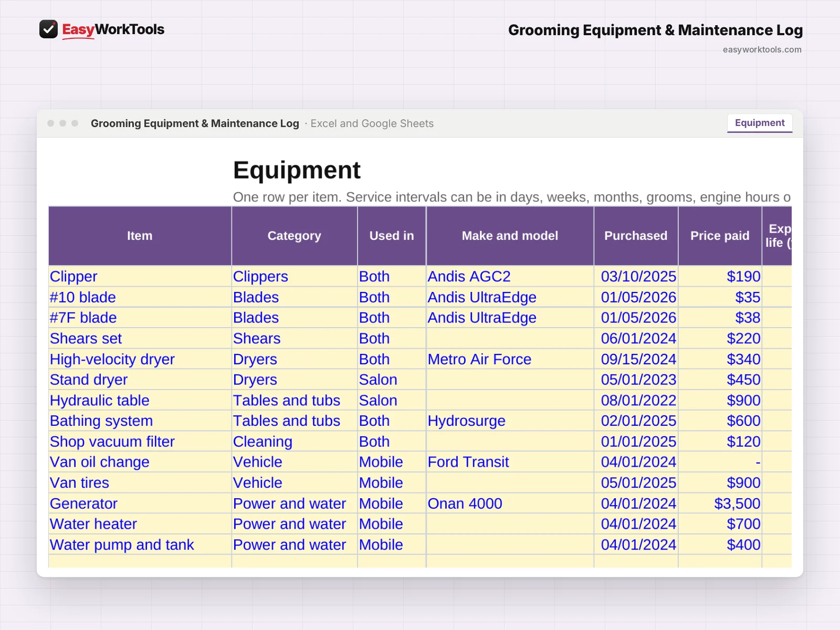Select the Purchased column header
The image size is (840, 630).
pyautogui.click(x=636, y=236)
